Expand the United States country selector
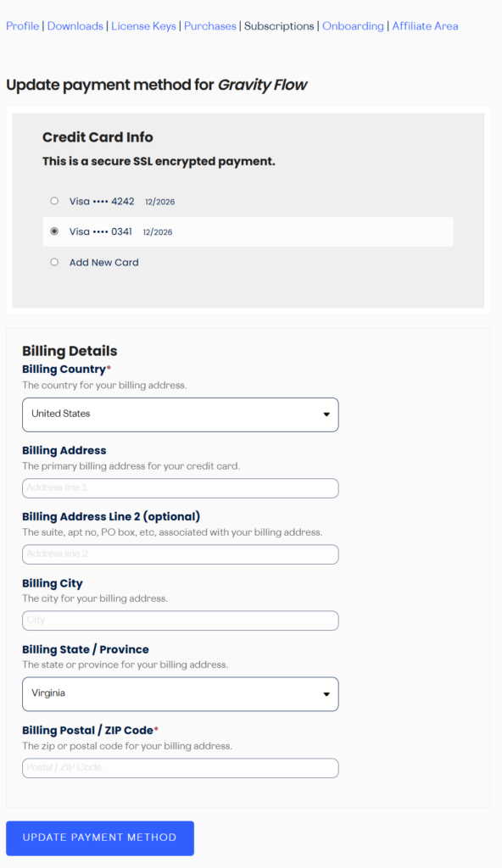 [180, 415]
